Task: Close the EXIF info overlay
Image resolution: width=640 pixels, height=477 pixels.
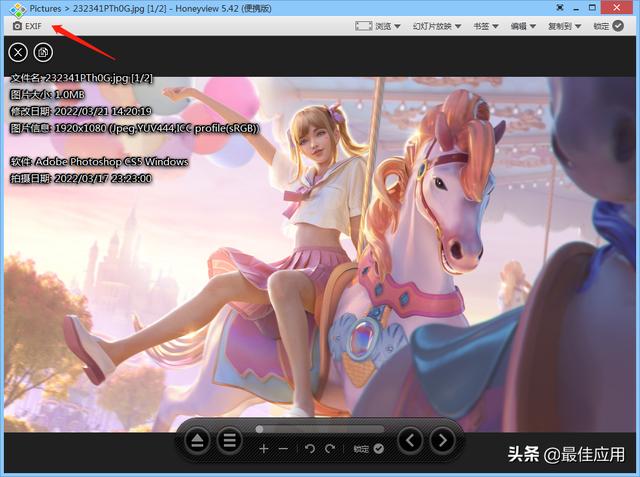Action: coord(18,53)
